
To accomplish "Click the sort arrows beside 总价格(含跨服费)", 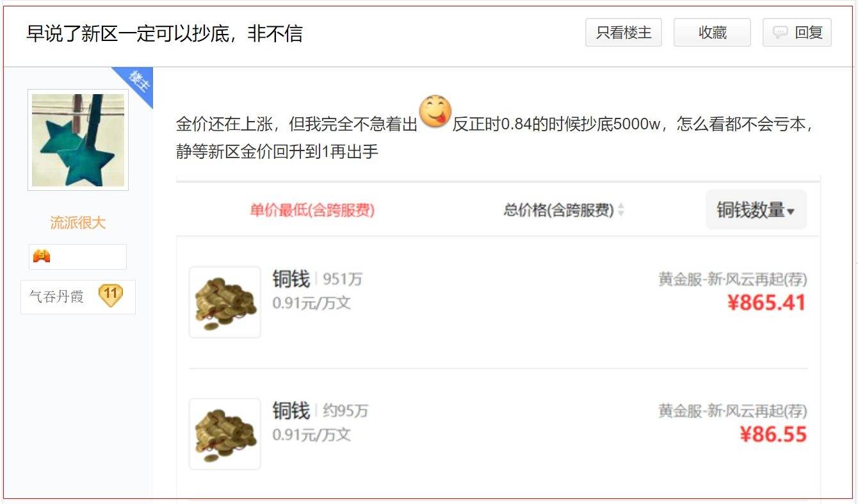I will [x=620, y=210].
